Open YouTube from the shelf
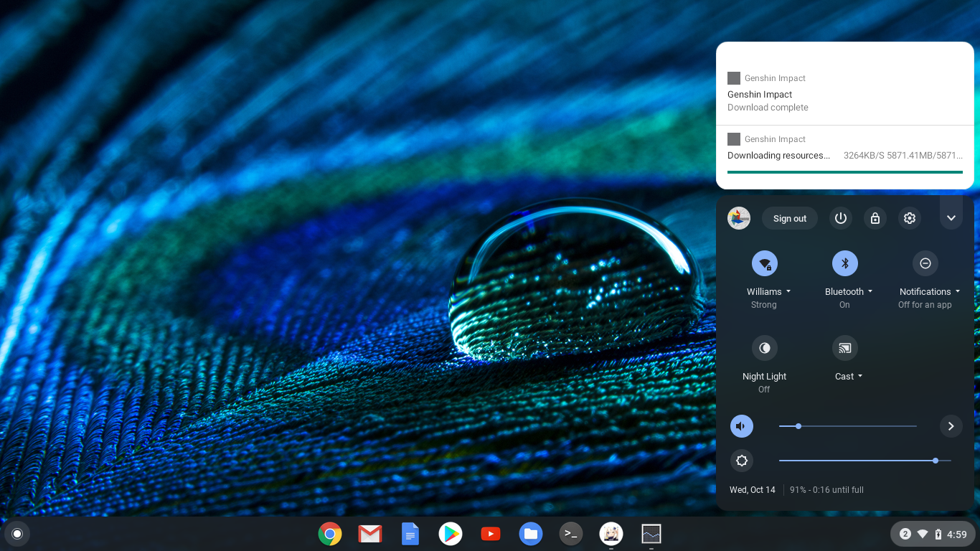The image size is (980, 551). point(491,534)
